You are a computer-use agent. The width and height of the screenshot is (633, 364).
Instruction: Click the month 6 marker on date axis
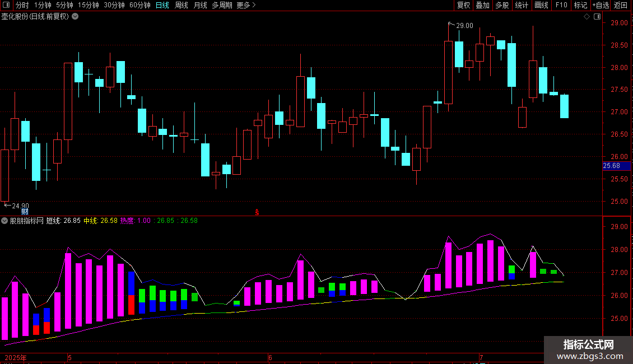(x=270, y=357)
